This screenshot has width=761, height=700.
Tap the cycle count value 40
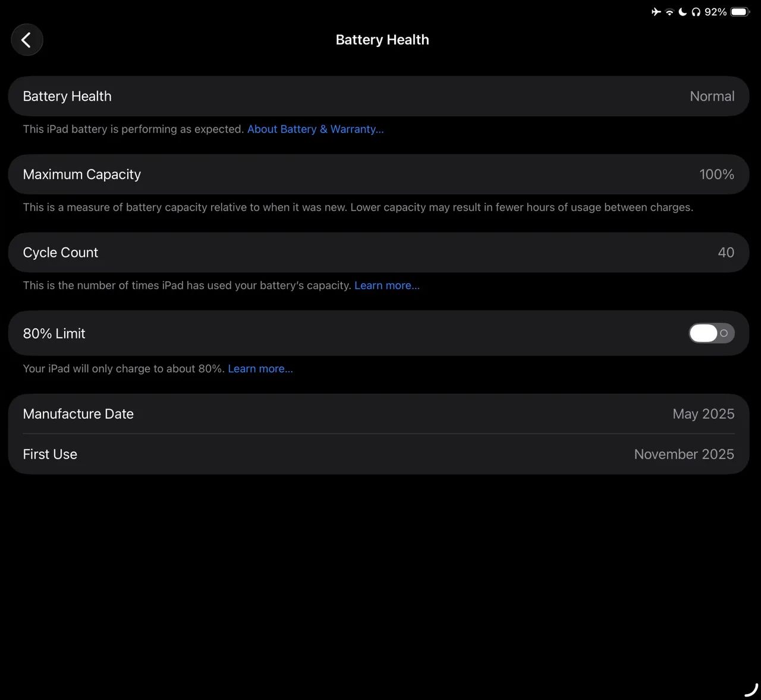[726, 252]
